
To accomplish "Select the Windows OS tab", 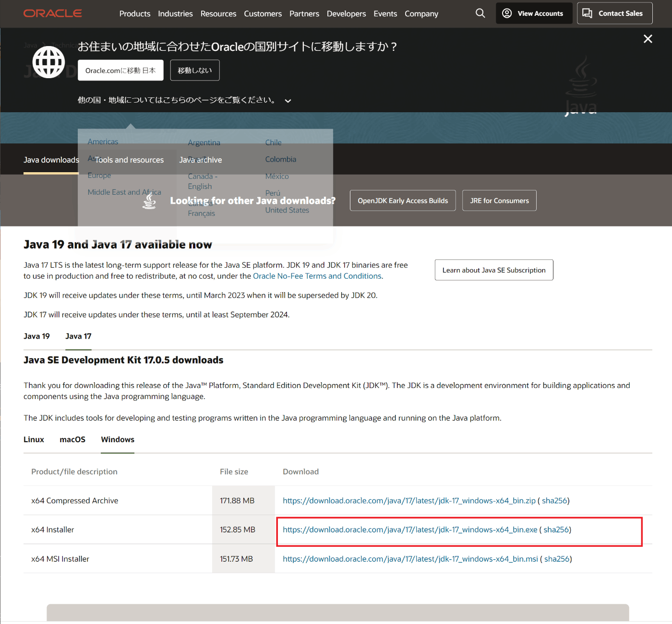I will point(118,439).
